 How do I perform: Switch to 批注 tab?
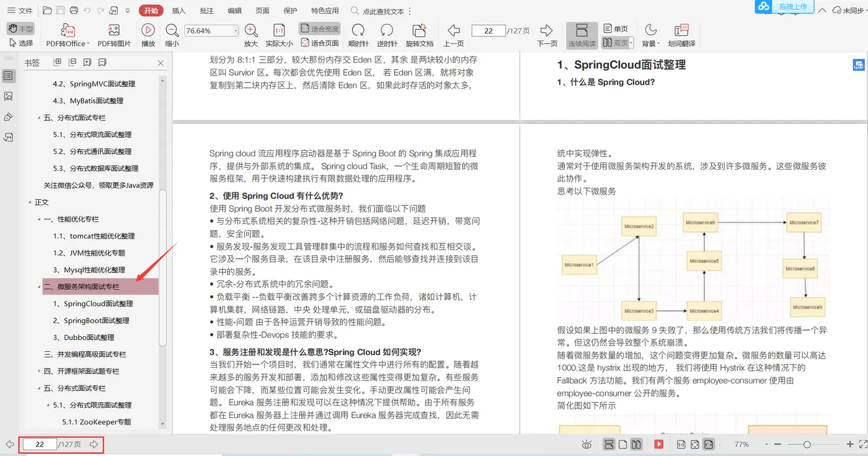(207, 11)
